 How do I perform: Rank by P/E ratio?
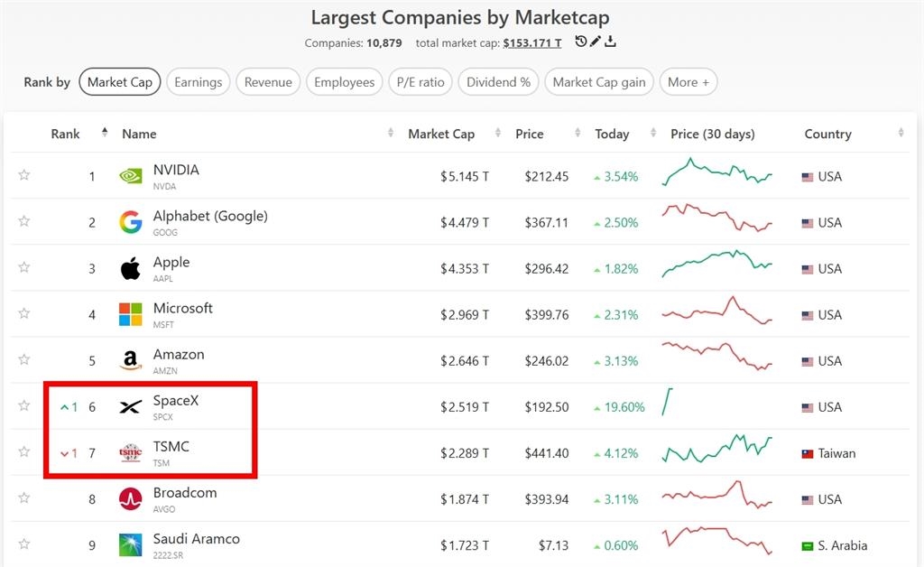pos(420,82)
